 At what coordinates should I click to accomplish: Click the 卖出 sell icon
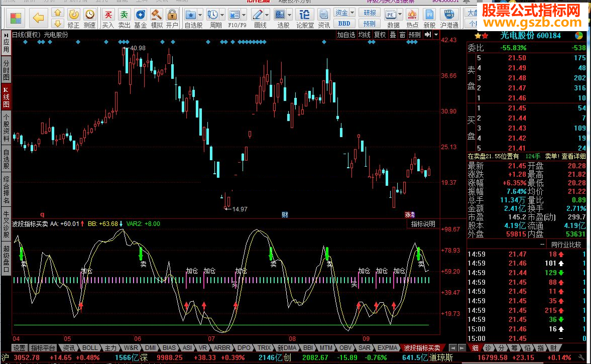[124, 19]
